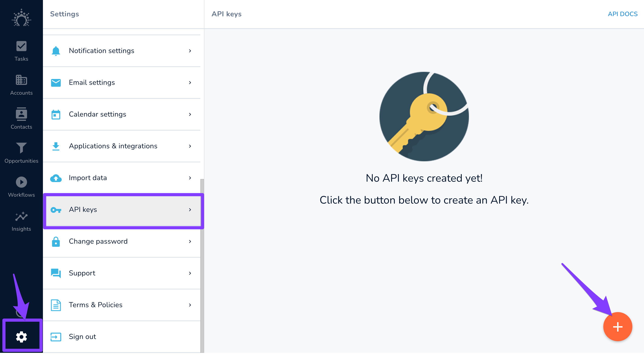Click the Import data cloud icon
Image resolution: width=644 pixels, height=362 pixels.
pos(56,178)
